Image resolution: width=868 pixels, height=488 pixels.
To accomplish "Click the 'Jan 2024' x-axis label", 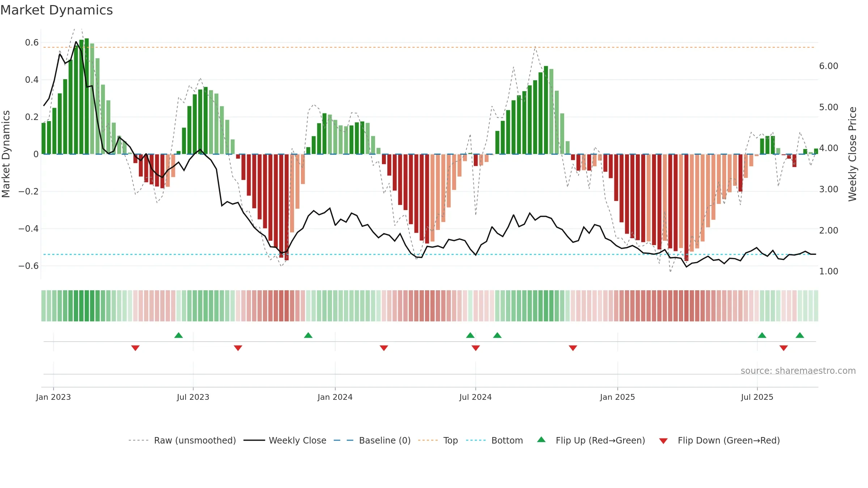I will [335, 397].
